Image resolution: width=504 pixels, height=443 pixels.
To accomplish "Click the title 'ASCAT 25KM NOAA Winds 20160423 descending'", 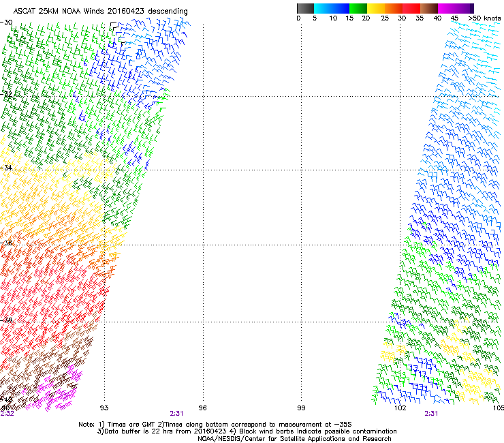I will [x=101, y=12].
